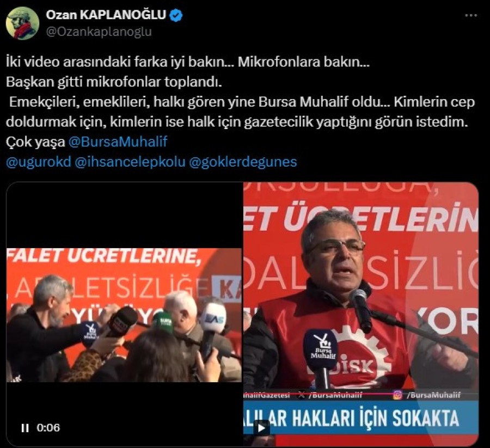Click the /BursaMuhalif Instagram handle text
The image size is (490, 448).
433,395
